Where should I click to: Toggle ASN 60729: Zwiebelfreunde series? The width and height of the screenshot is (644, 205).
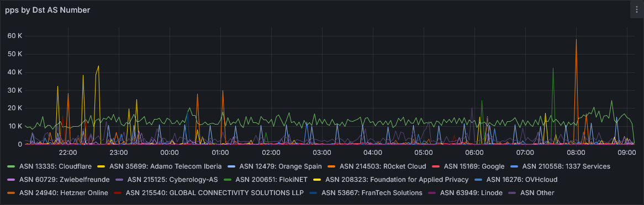65,180
